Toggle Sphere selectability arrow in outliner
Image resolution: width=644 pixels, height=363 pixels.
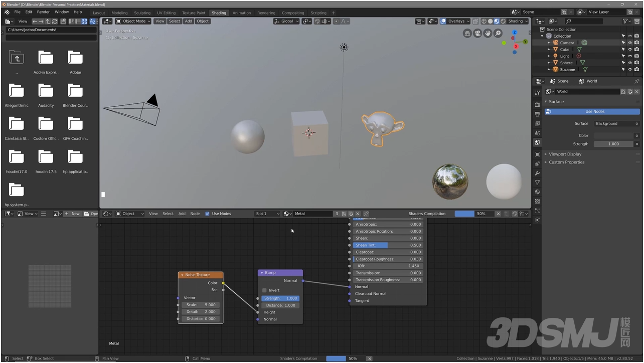click(623, 63)
